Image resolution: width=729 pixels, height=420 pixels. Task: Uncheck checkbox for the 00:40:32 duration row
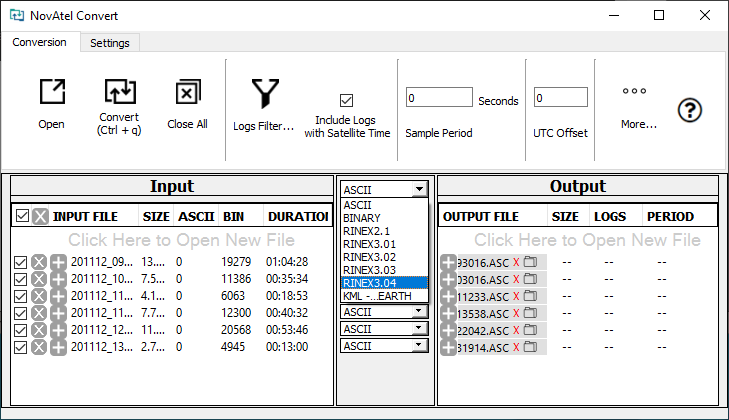[x=20, y=313]
